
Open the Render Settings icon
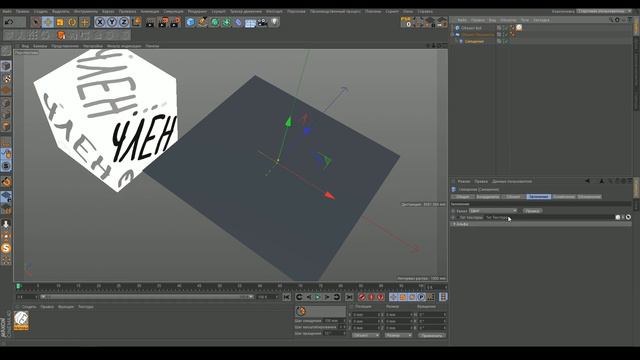tap(176, 22)
